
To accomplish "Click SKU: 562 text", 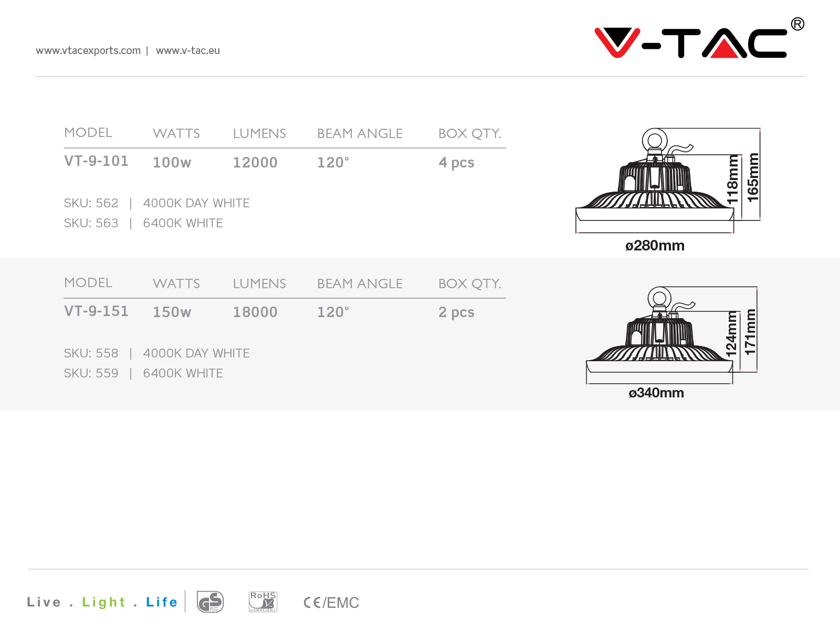I will click(x=91, y=203).
